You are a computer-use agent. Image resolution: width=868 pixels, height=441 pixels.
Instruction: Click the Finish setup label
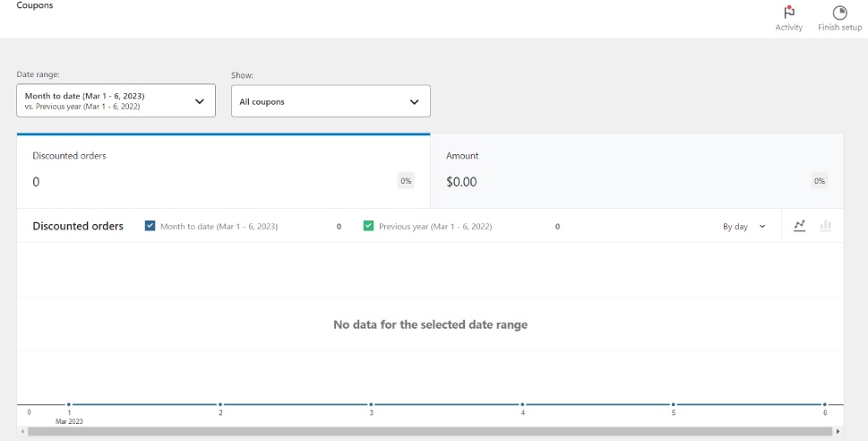pos(839,28)
